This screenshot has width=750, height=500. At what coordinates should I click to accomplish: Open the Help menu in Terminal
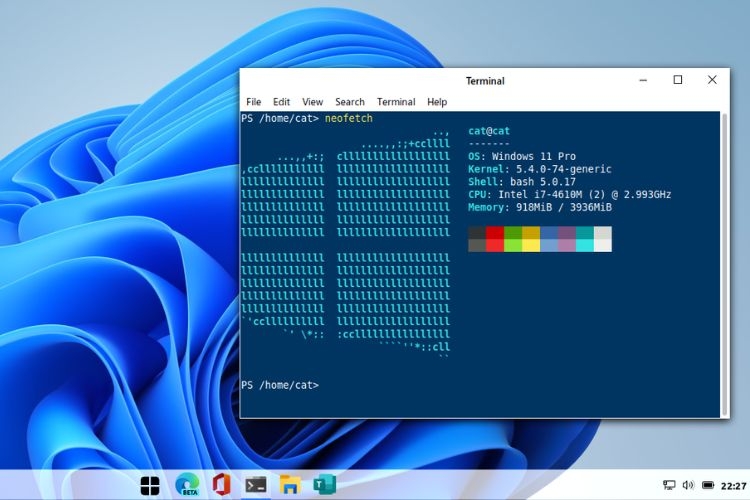click(437, 102)
